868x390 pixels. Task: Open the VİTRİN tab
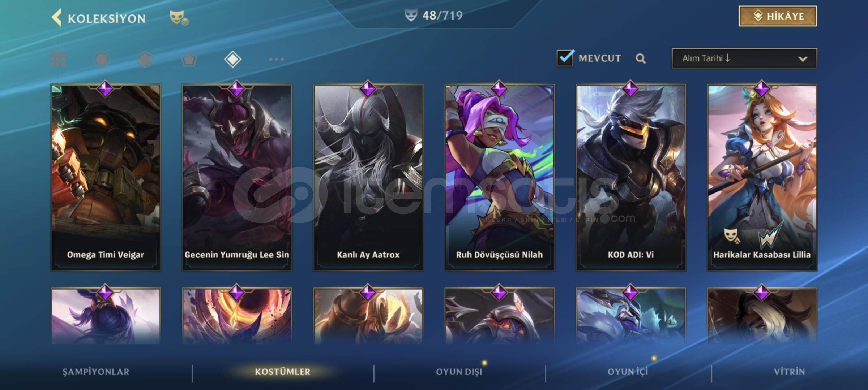(790, 372)
